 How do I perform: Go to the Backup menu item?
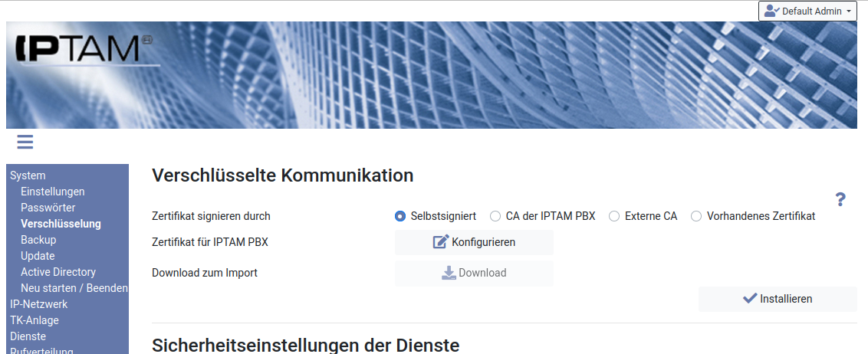[38, 240]
